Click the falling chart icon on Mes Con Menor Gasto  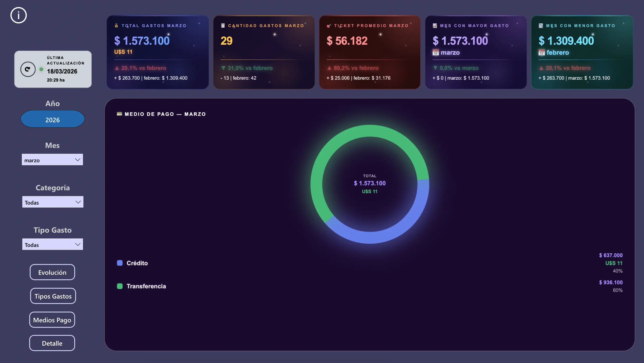click(541, 25)
